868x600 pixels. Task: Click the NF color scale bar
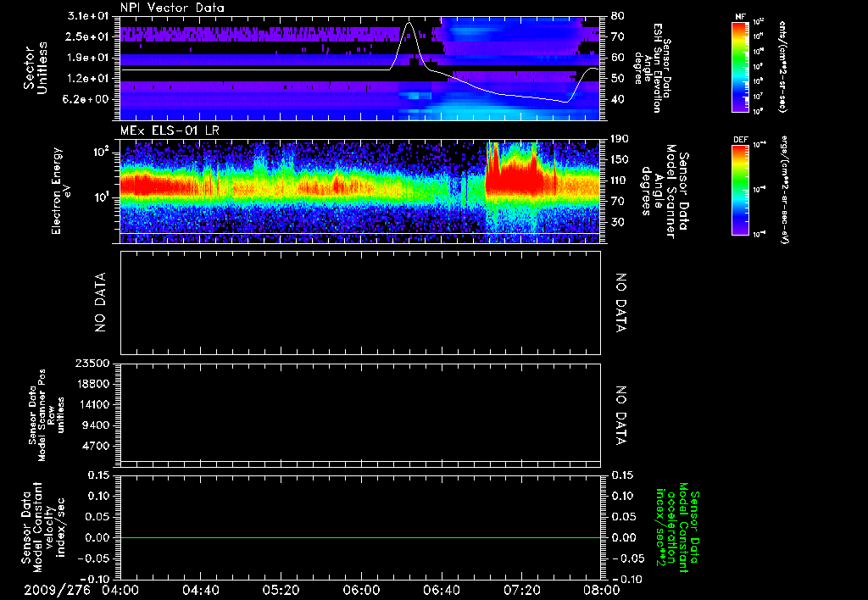pyautogui.click(x=742, y=68)
